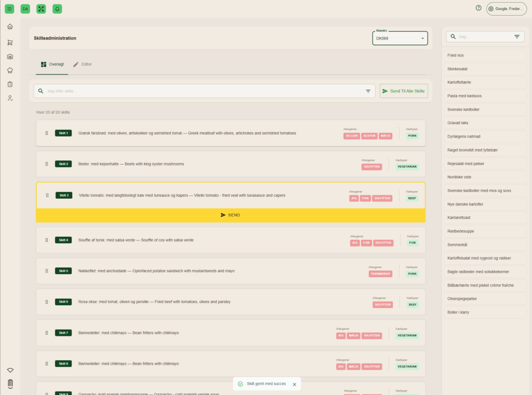
Task: Click the Wi-Fi status icon in sidebar
Action: click(10, 370)
